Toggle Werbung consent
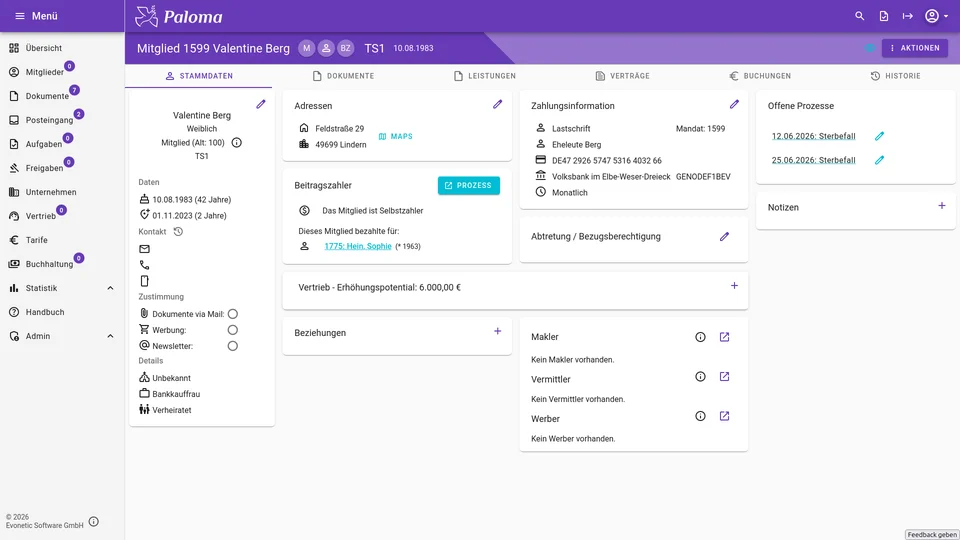 pos(233,330)
